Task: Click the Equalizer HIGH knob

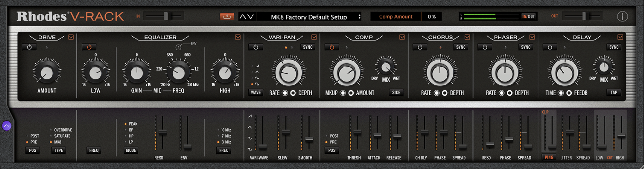Action: (225, 73)
